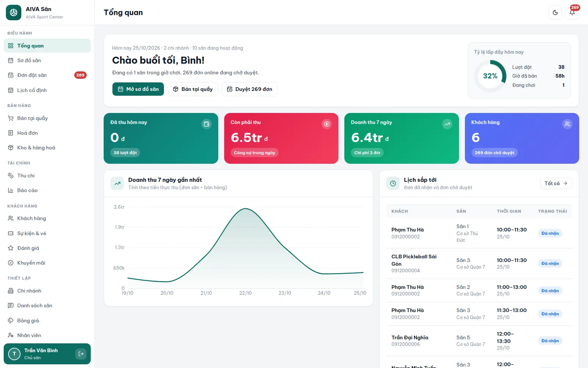
Task: Open Tổng quan in sidebar
Action: tap(47, 46)
